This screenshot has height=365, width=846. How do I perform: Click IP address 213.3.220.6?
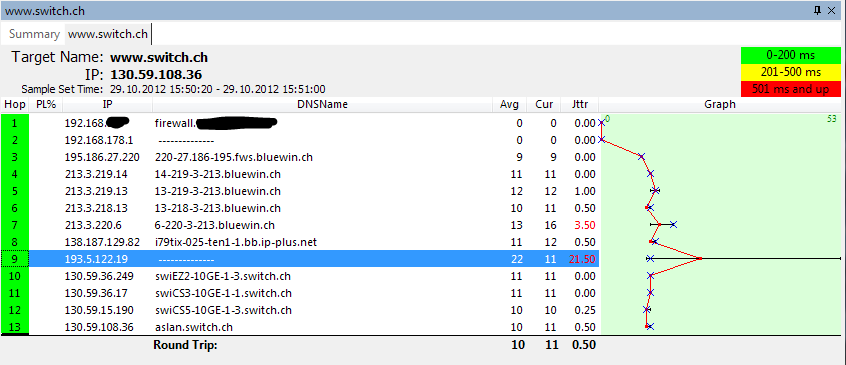coord(93,225)
